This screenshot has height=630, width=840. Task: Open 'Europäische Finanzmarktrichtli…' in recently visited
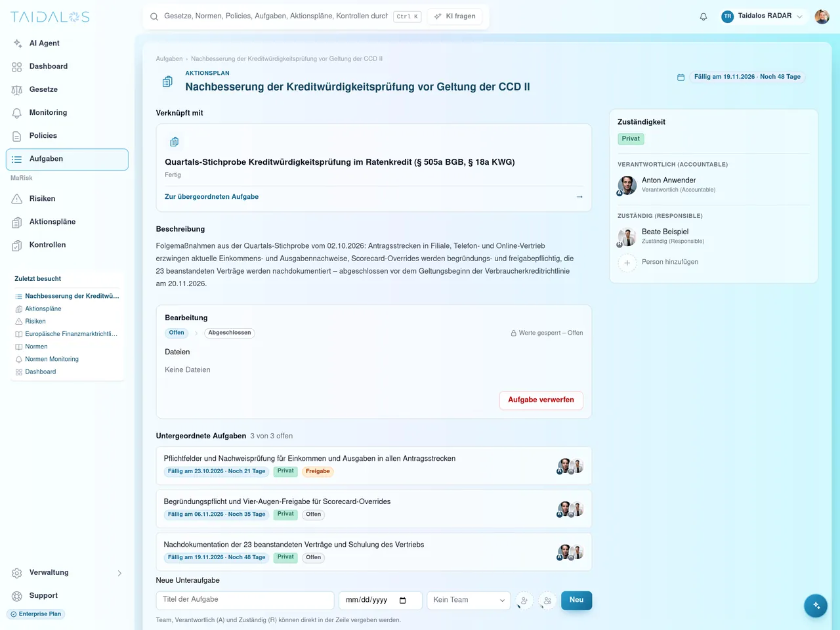[72, 334]
